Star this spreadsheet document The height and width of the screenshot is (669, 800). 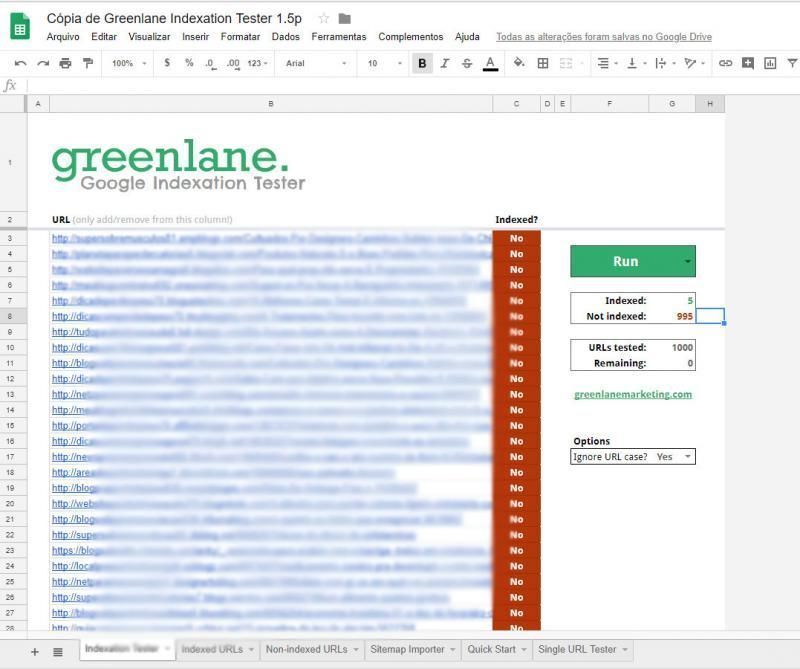323,19
